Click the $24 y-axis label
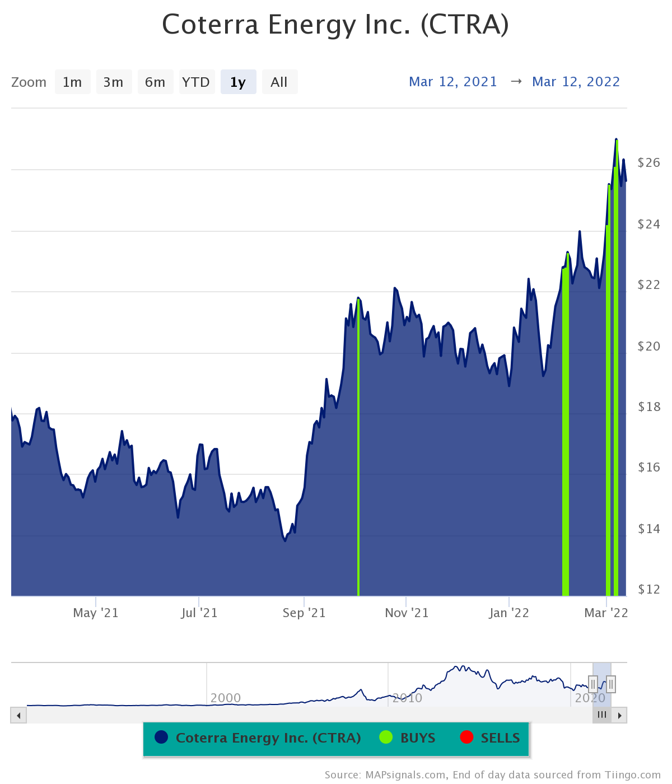This screenshot has width=672, height=784. pos(649,225)
